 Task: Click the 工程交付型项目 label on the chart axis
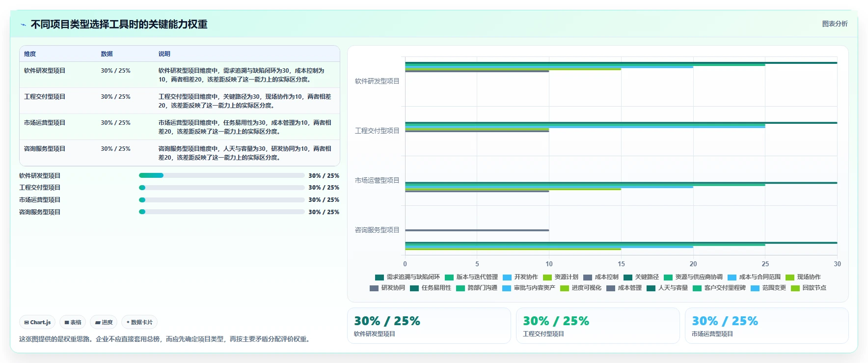[377, 131]
